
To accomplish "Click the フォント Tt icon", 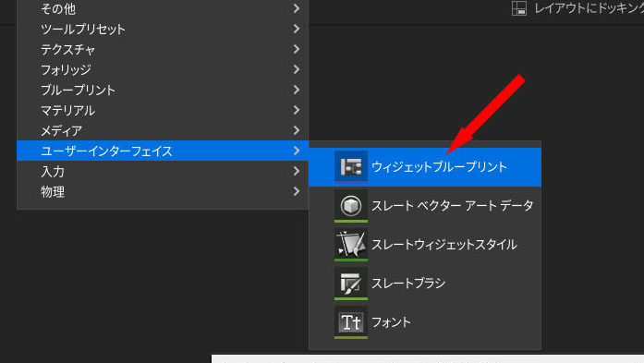I will click(351, 322).
